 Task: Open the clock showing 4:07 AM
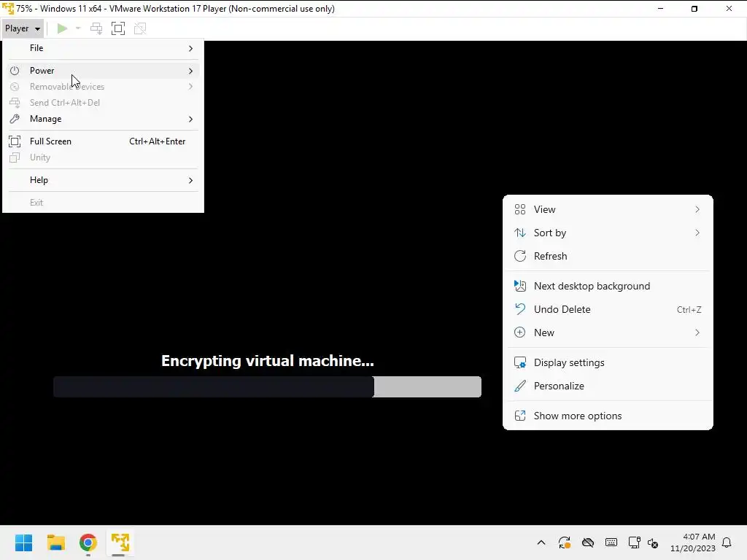pyautogui.click(x=693, y=542)
